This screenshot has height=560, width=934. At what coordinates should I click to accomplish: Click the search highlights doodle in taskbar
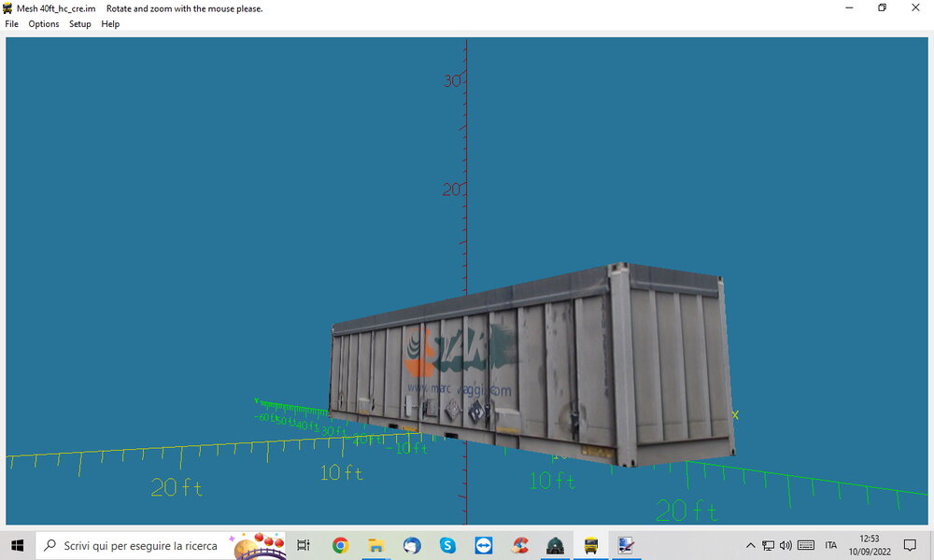(x=260, y=545)
